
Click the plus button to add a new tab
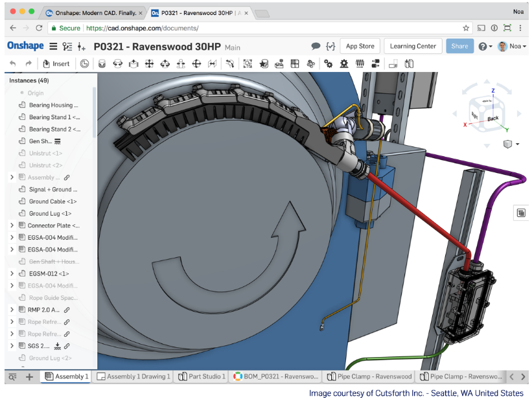point(30,376)
